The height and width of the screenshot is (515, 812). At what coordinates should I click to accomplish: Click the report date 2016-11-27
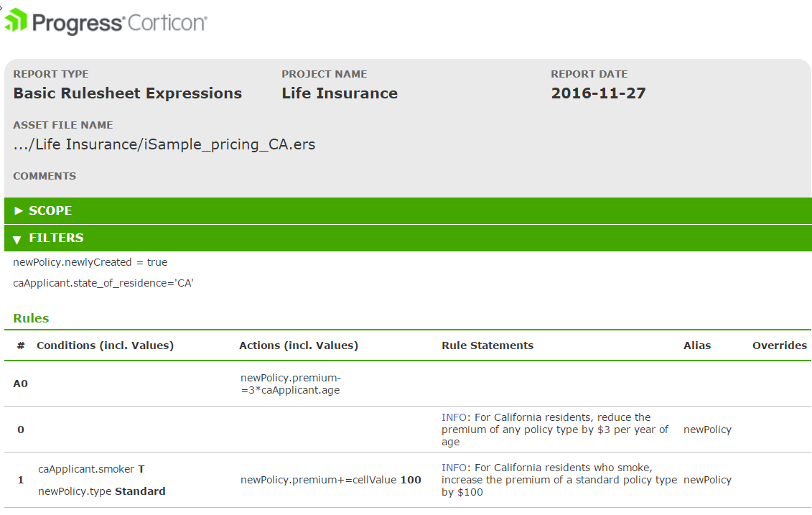click(598, 93)
